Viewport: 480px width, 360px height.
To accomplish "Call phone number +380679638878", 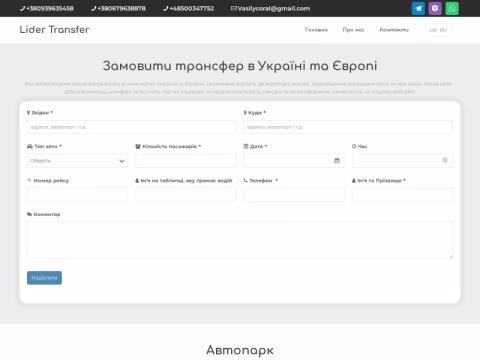I will [119, 8].
